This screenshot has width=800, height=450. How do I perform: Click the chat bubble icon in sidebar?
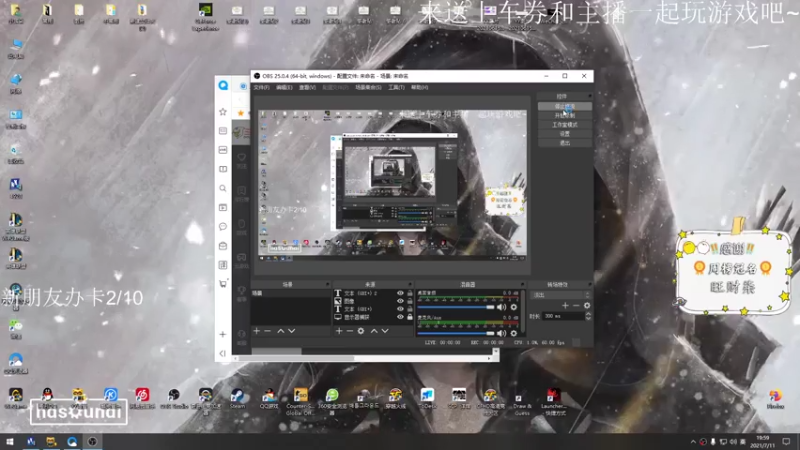coord(223,227)
